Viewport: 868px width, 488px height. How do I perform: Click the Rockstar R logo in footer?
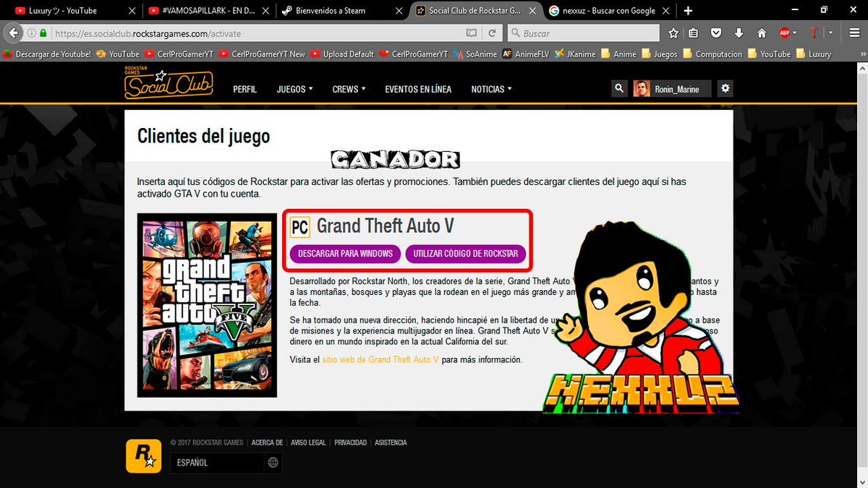click(x=143, y=455)
